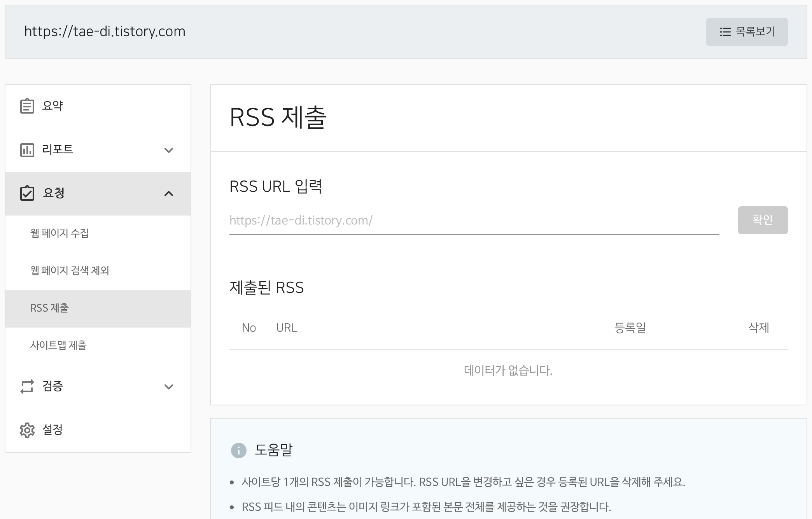Click the RSS 제출 page title
This screenshot has height=519, width=812.
click(x=278, y=117)
